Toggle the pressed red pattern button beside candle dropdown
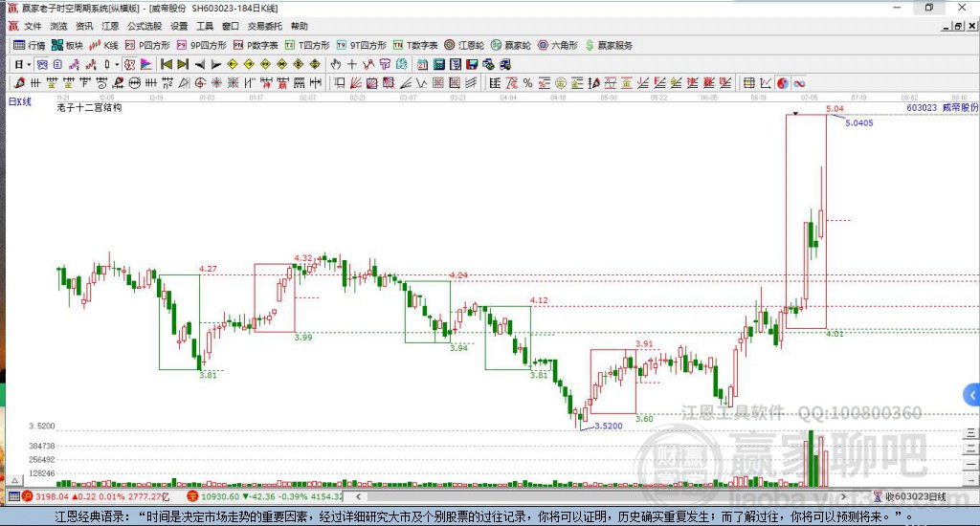Image resolution: width=980 pixels, height=526 pixels. click(129, 64)
